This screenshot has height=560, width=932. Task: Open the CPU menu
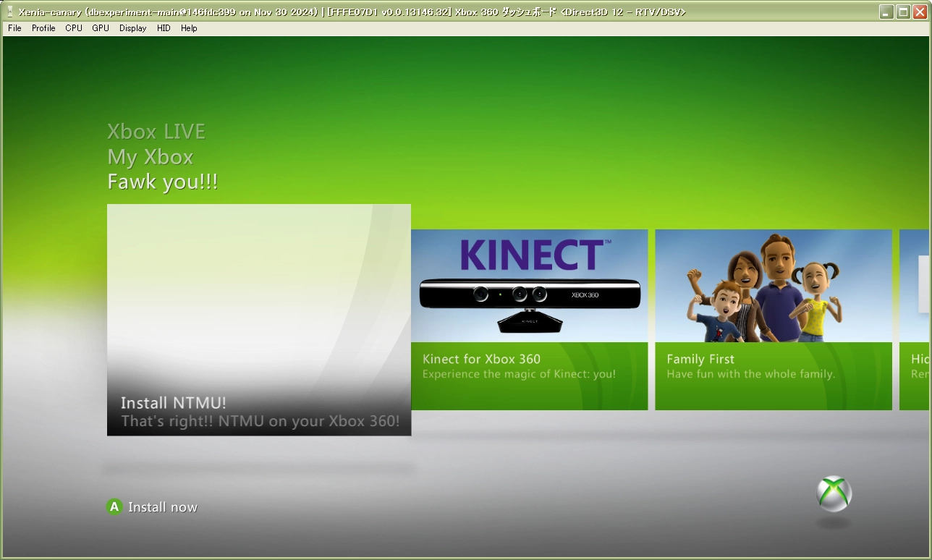[74, 28]
